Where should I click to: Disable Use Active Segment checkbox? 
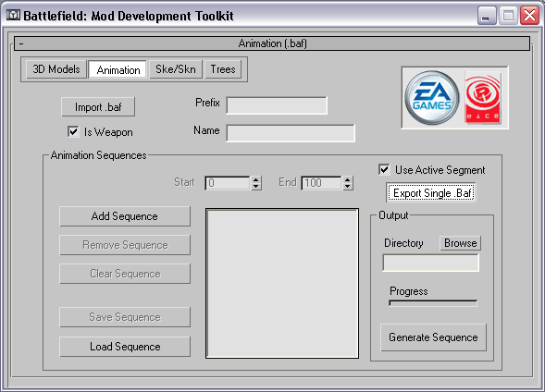tap(384, 169)
